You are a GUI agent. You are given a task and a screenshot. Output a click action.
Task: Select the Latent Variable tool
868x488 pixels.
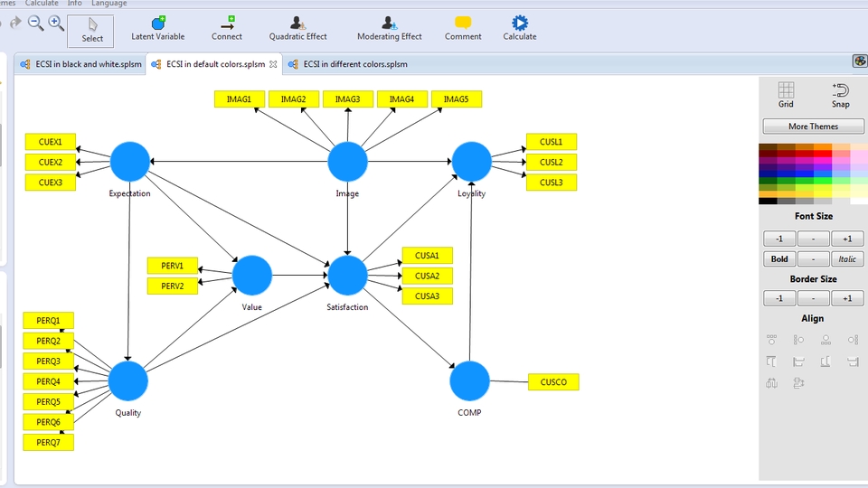point(157,28)
